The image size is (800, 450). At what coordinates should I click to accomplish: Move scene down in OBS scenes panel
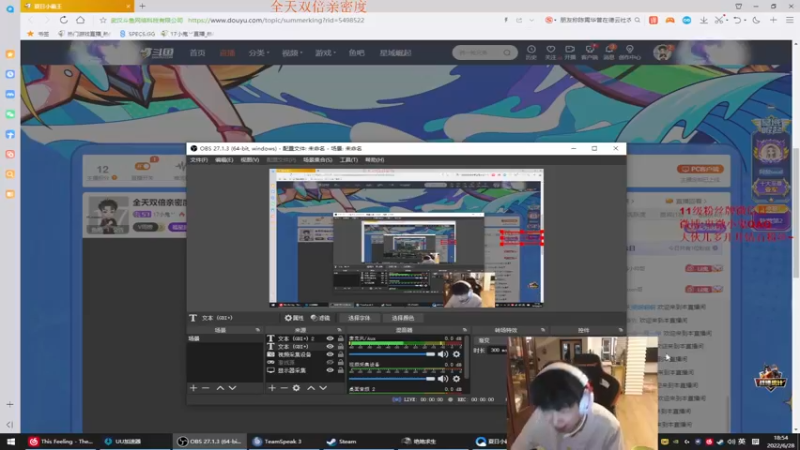[x=233, y=388]
